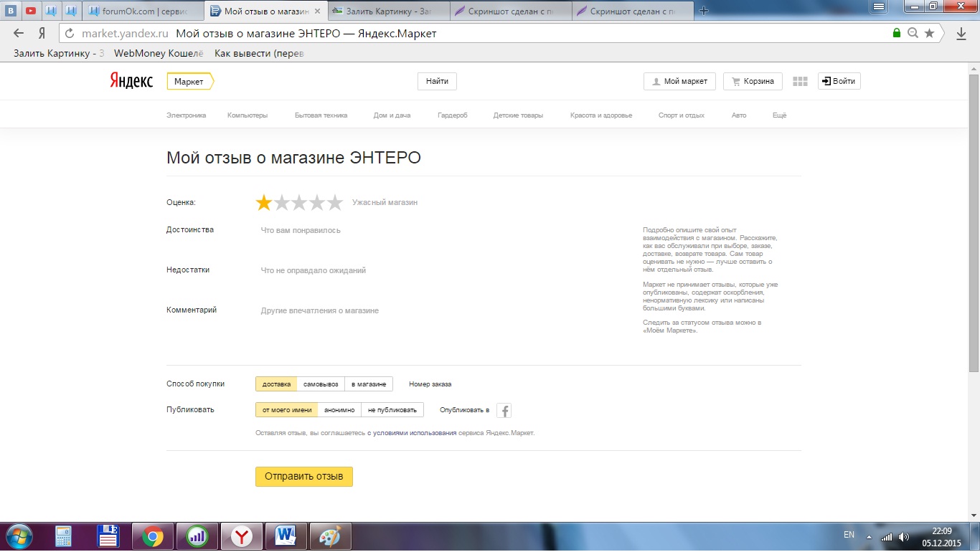The width and height of the screenshot is (980, 552).
Task: Open Google Chrome from the taskbar
Action: coord(152,536)
